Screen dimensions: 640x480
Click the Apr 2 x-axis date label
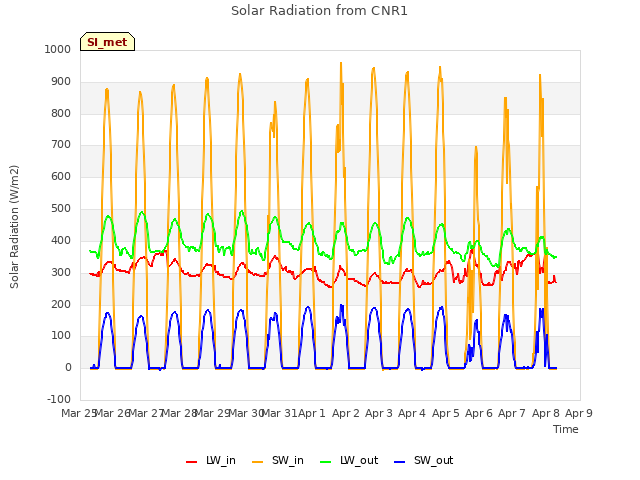click(346, 413)
